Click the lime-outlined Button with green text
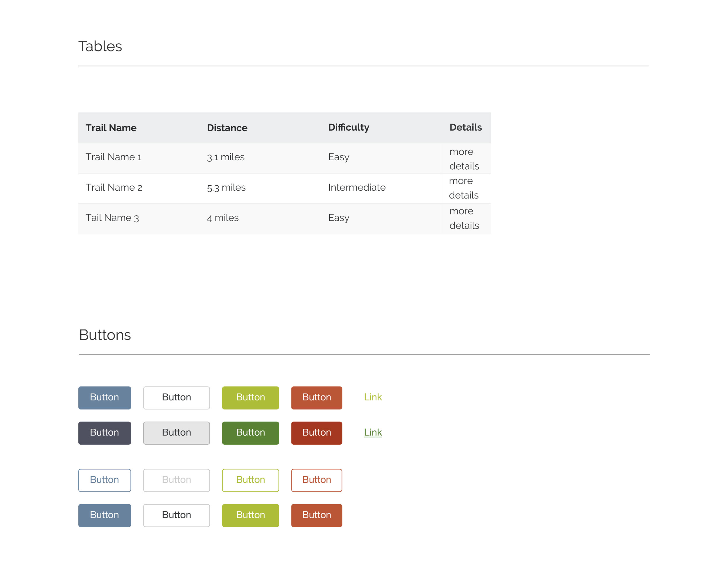This screenshot has width=728, height=582. tap(250, 480)
